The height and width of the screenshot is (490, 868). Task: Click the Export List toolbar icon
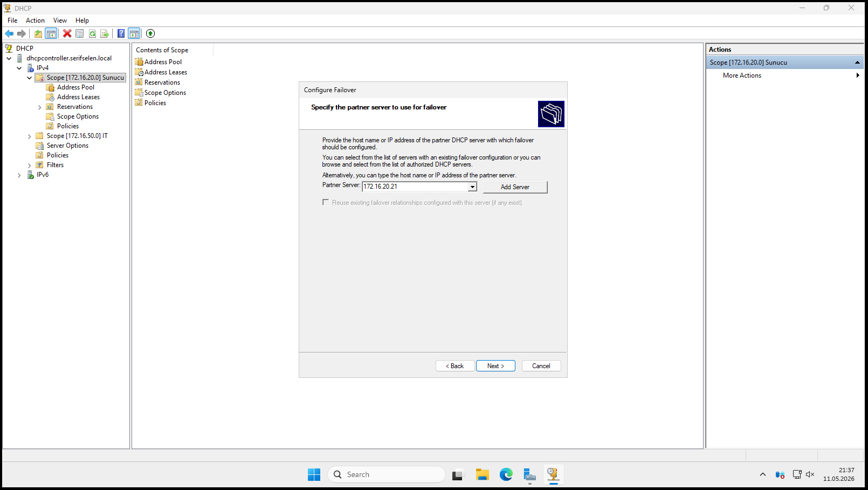click(x=105, y=33)
